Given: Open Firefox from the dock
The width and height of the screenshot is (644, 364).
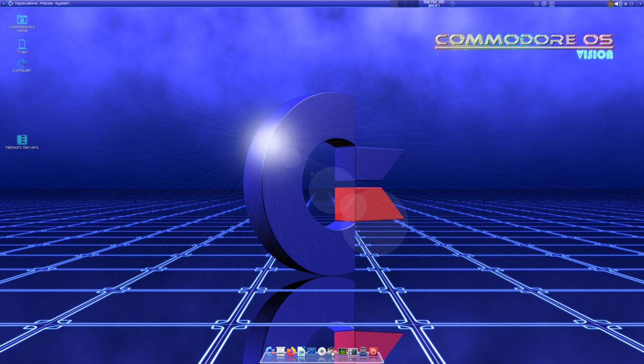Looking at the screenshot, I should (291, 352).
